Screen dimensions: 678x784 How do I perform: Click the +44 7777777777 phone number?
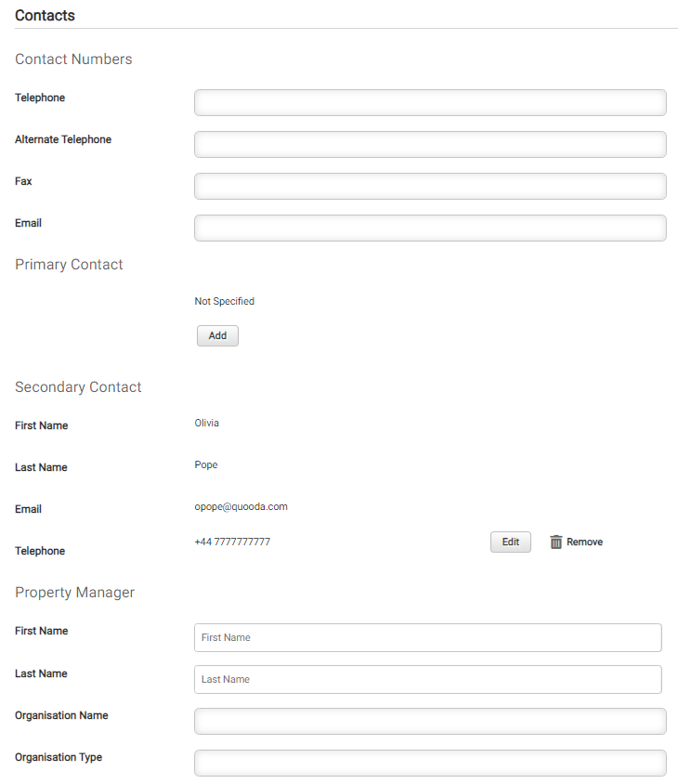[232, 542]
